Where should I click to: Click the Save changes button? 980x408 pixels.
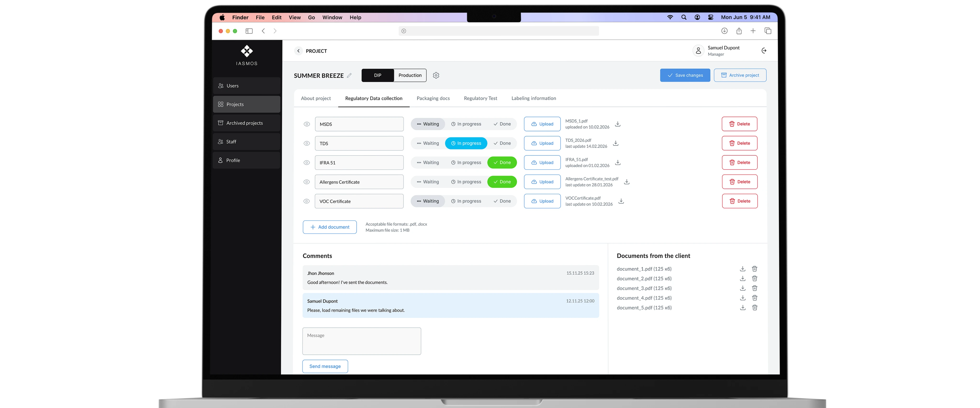point(685,75)
